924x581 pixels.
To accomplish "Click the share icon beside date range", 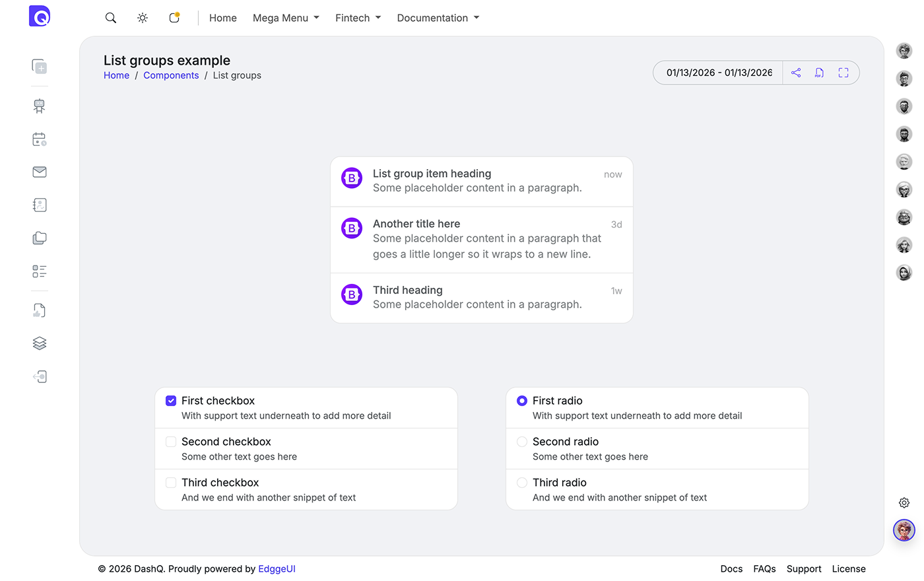I will pos(796,73).
